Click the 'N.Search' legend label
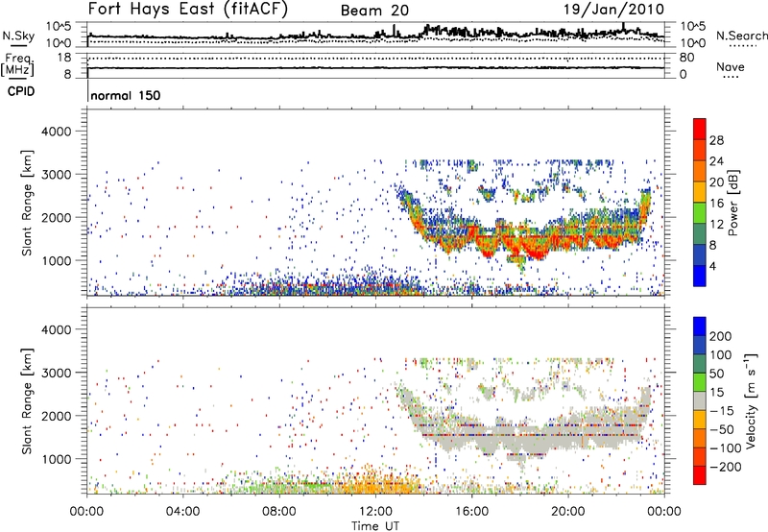Viewport: 768px width, 532px height. 741,36
